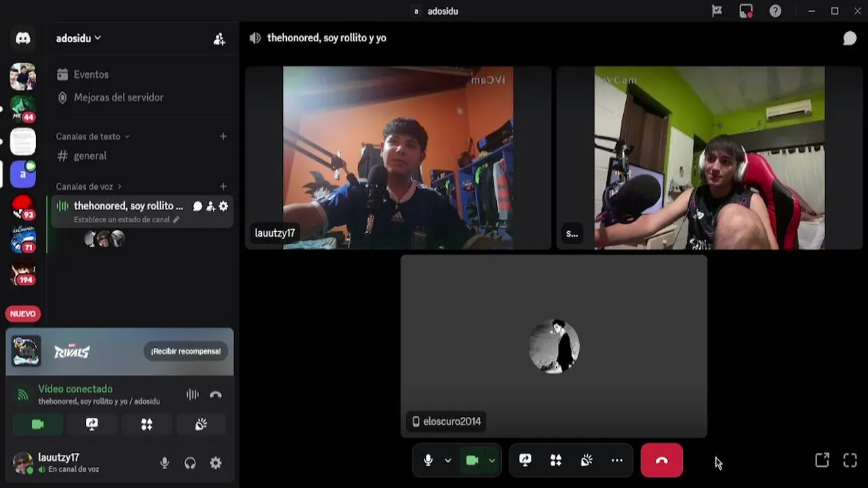Open the adosidu server name dropdown
868x488 pixels.
[x=78, y=39]
